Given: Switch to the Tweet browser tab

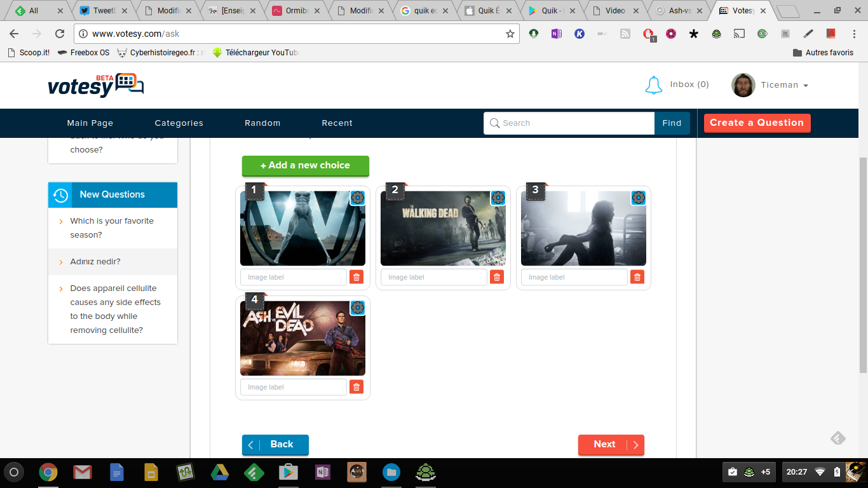Looking at the screenshot, I should (104, 11).
